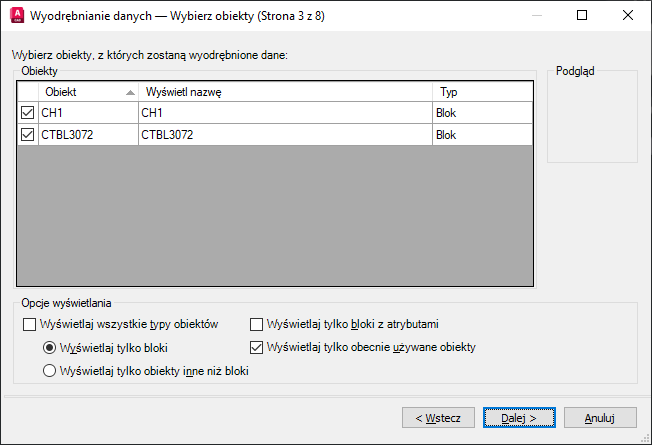
Task: Sort by Wyświetl nazwę column header
Action: [285, 92]
